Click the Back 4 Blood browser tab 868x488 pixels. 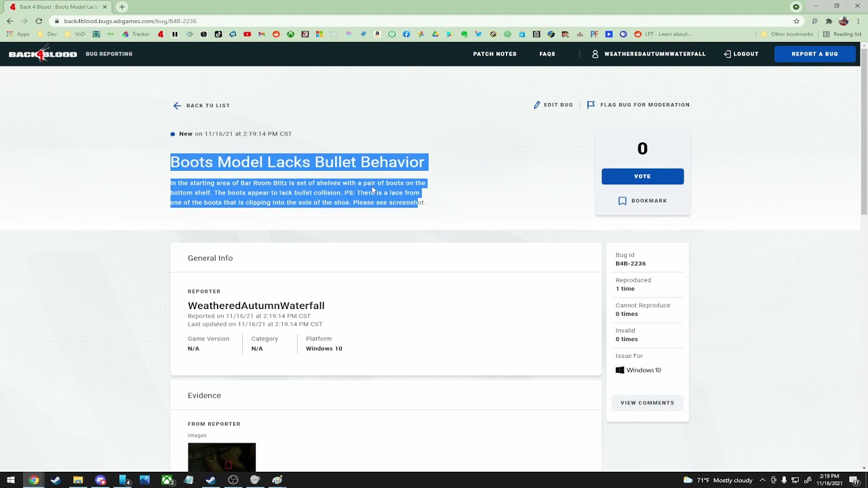(58, 7)
